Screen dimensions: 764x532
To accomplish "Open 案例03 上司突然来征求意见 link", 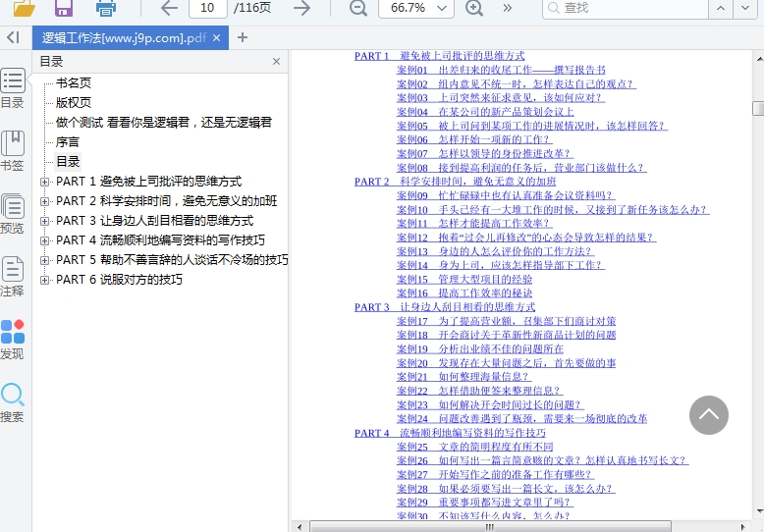I will point(501,97).
